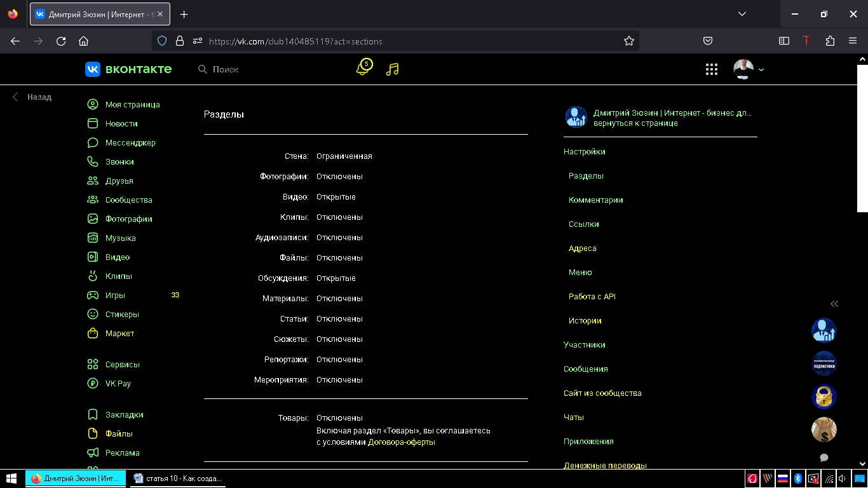This screenshot has height=488, width=868.
Task: Open Маркет sidebar icon
Action: 93,333
